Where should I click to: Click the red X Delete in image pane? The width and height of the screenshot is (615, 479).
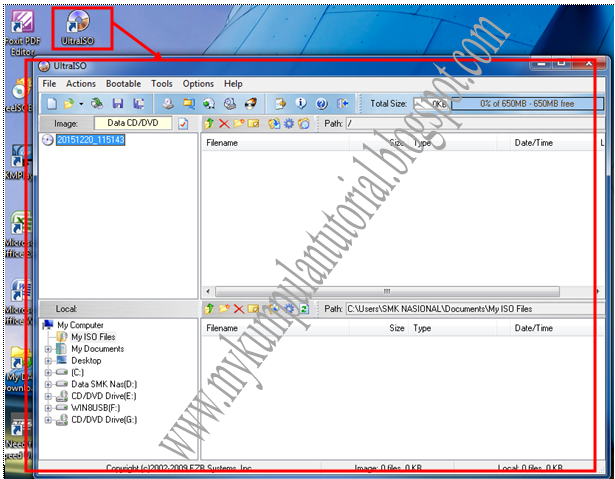pyautogui.click(x=224, y=124)
